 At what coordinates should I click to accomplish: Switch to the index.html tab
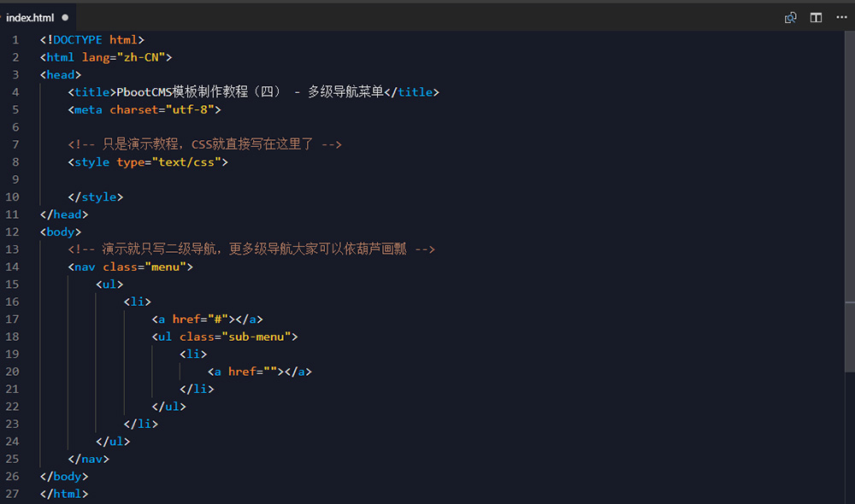point(31,17)
